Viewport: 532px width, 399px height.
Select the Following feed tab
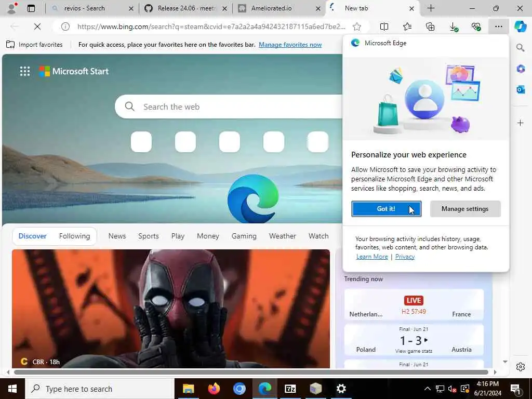click(x=75, y=236)
